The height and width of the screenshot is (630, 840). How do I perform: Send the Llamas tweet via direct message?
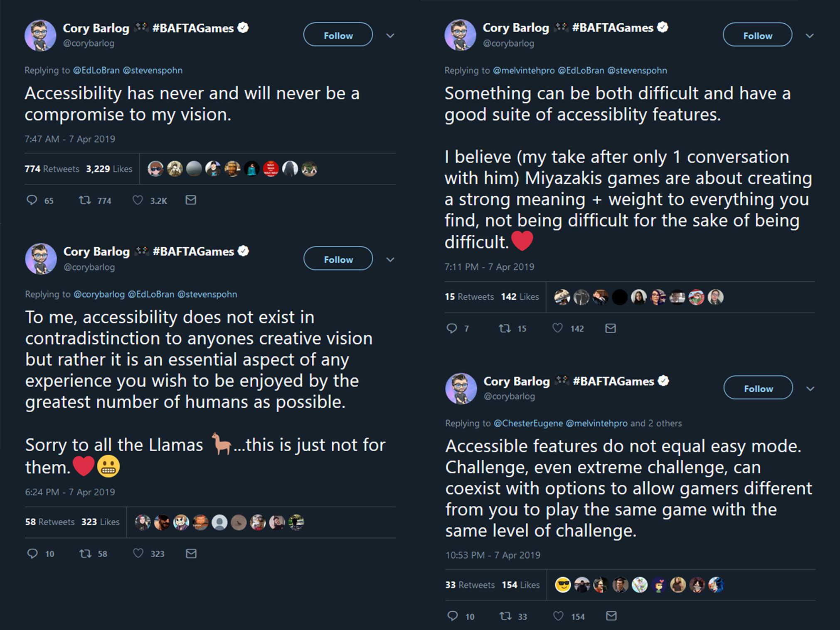click(191, 554)
